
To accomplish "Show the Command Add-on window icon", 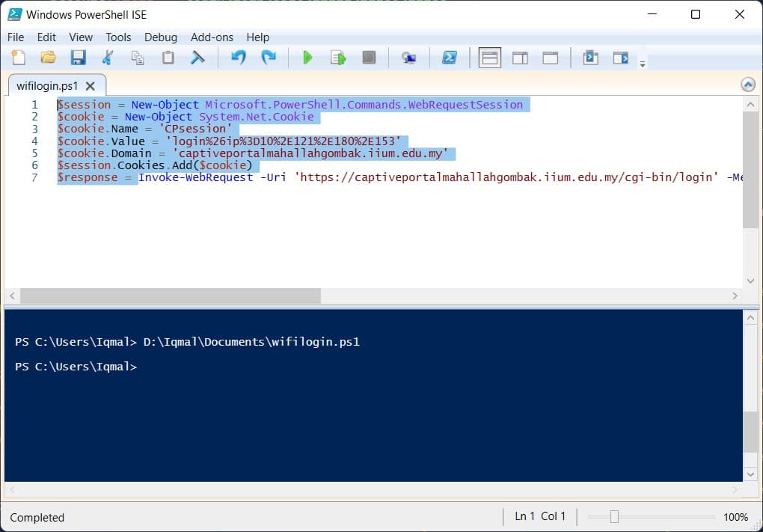I will [x=591, y=58].
